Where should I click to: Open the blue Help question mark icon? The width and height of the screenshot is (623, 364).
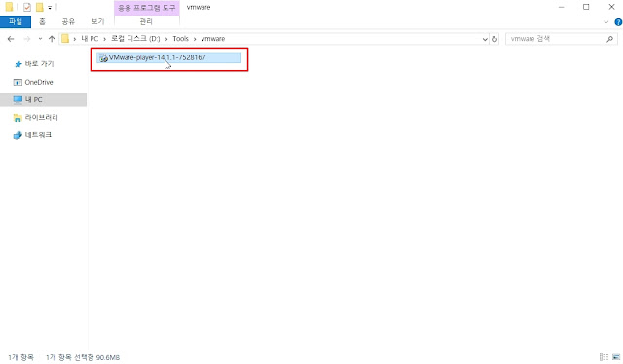(x=618, y=22)
